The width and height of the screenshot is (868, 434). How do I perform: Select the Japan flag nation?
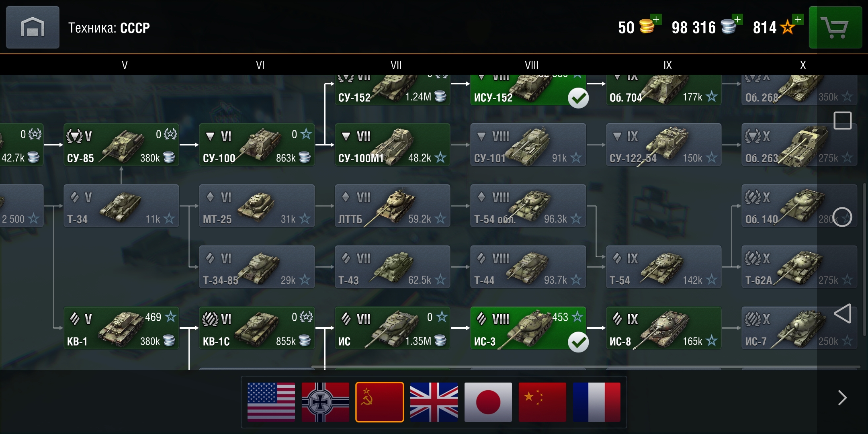pos(488,402)
